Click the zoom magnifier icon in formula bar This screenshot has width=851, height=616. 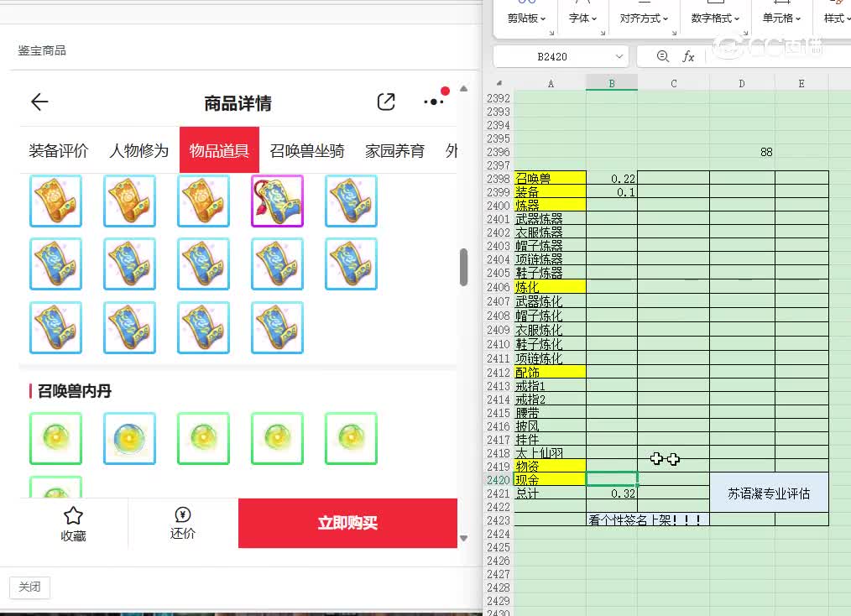[x=663, y=56]
